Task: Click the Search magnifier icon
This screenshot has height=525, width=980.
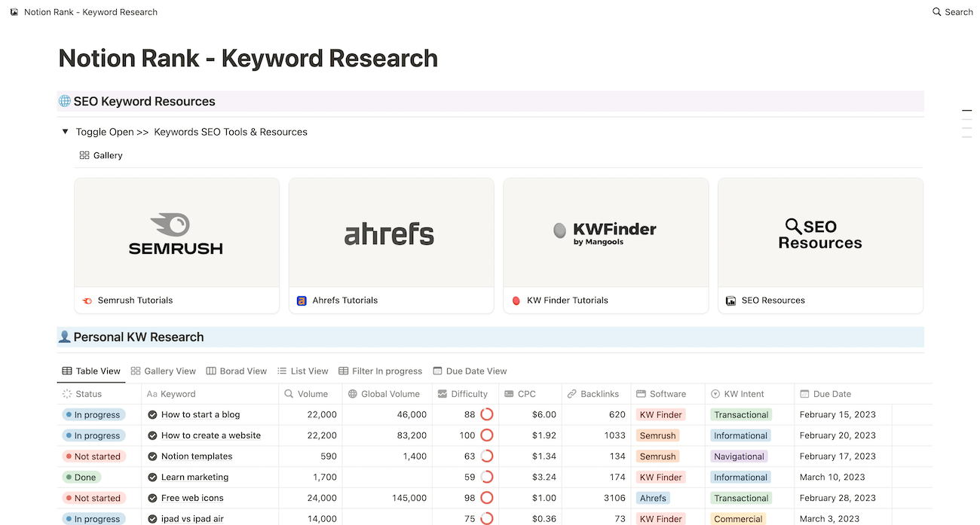Action: point(937,12)
